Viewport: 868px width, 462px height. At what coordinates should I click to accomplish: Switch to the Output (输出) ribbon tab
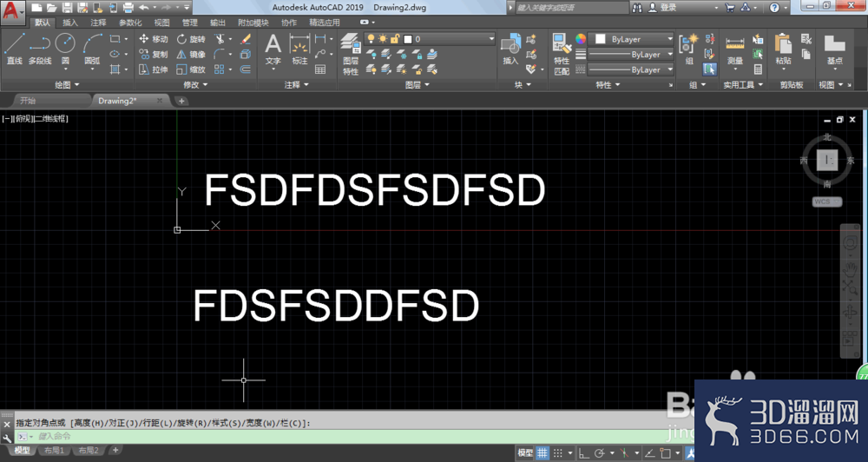(x=218, y=23)
